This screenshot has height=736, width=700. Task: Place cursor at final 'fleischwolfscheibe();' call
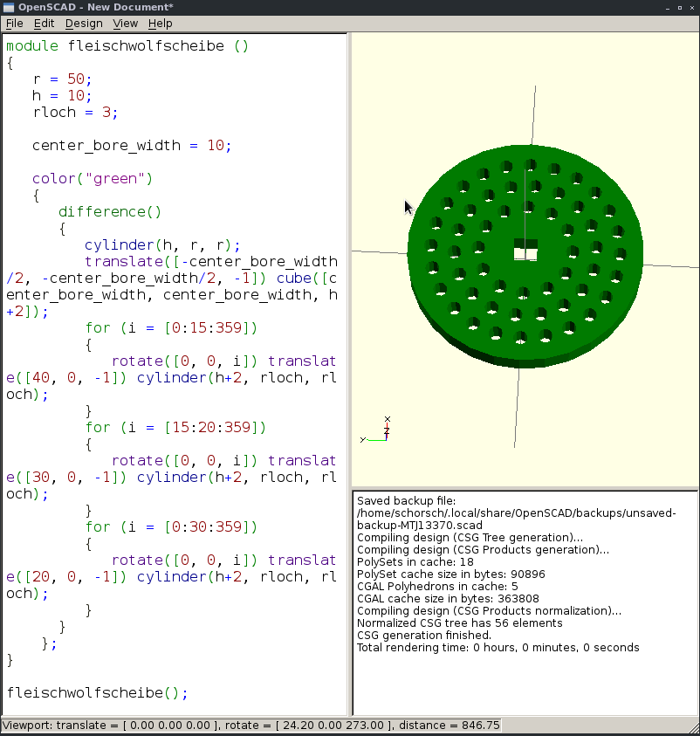[96, 693]
